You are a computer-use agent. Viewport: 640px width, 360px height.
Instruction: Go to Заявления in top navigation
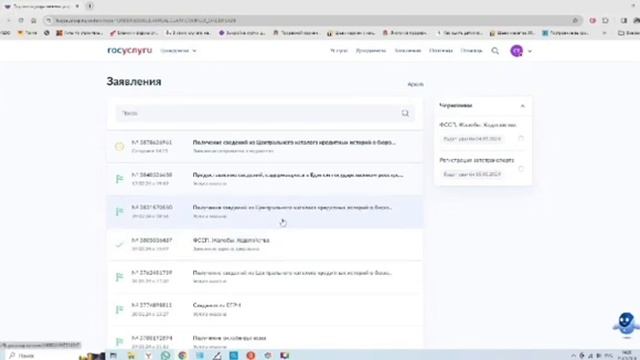click(x=407, y=51)
